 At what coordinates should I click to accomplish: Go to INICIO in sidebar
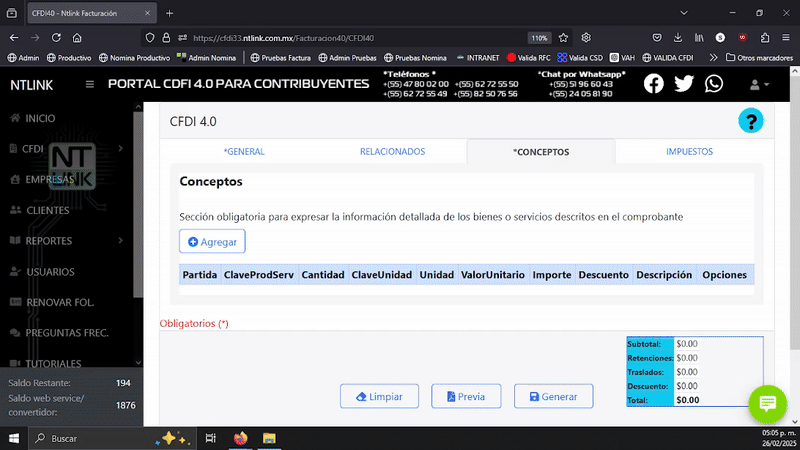click(x=33, y=118)
